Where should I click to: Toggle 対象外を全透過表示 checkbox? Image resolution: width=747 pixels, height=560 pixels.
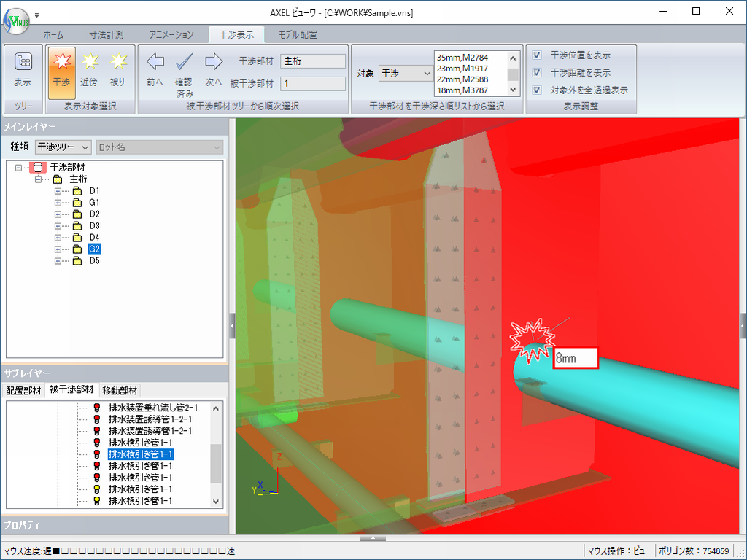click(x=537, y=90)
